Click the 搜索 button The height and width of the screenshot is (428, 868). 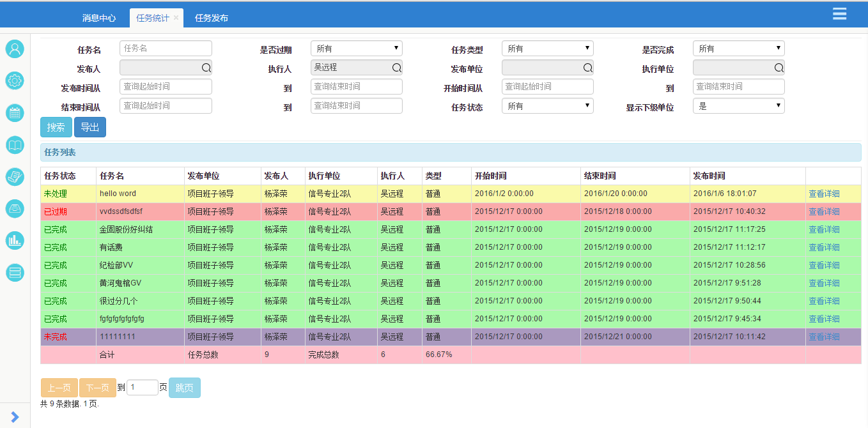coord(56,127)
